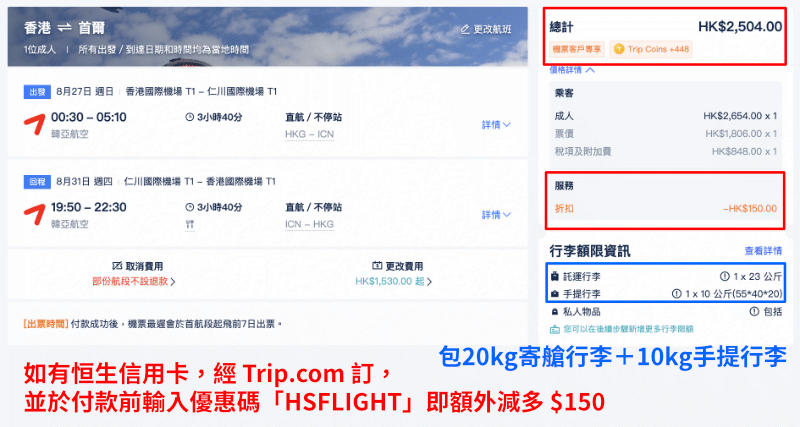Click the info icon beside 私人物品 包括
The height and width of the screenshot is (427, 800).
(x=754, y=311)
